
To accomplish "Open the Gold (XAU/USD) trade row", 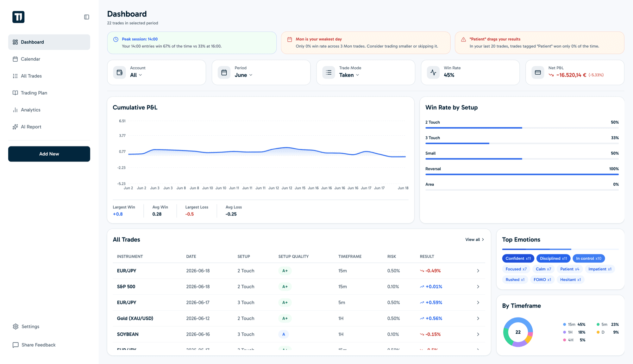I will click(x=299, y=318).
